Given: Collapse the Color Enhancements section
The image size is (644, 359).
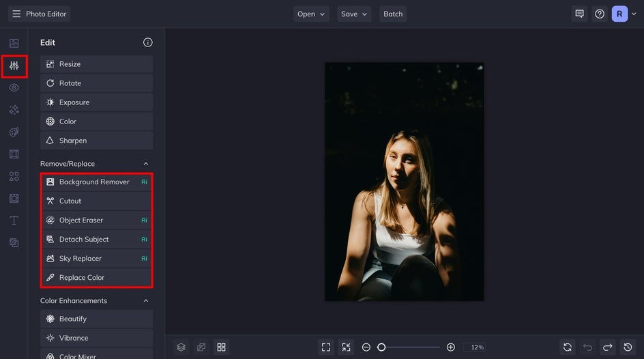Looking at the screenshot, I should 146,301.
